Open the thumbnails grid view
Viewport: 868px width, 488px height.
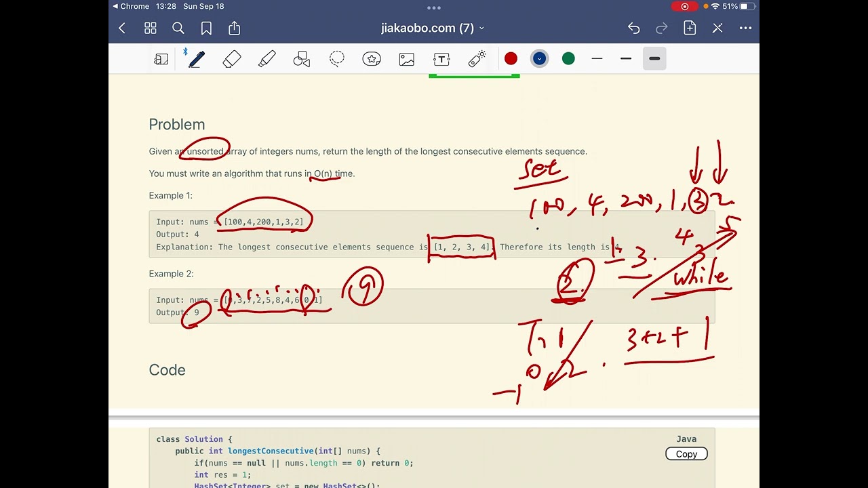click(x=151, y=28)
